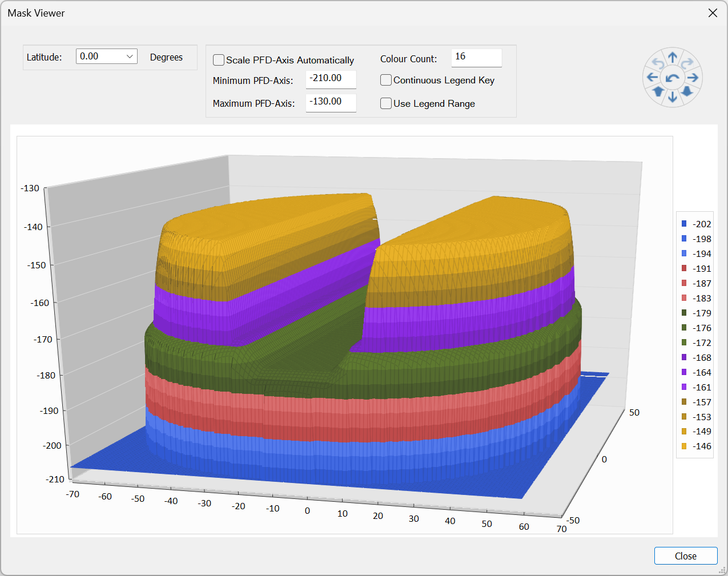Click the Colour Count field

(x=476, y=57)
